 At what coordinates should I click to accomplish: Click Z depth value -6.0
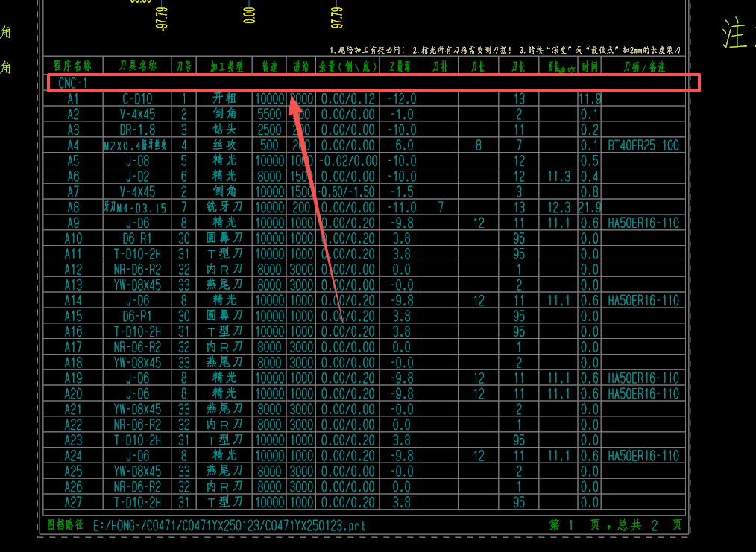pos(402,145)
